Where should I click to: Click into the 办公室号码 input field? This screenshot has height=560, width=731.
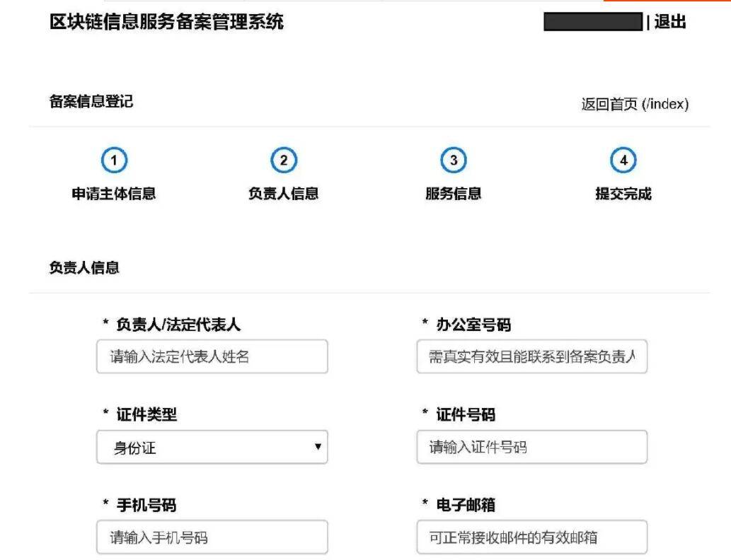click(532, 356)
